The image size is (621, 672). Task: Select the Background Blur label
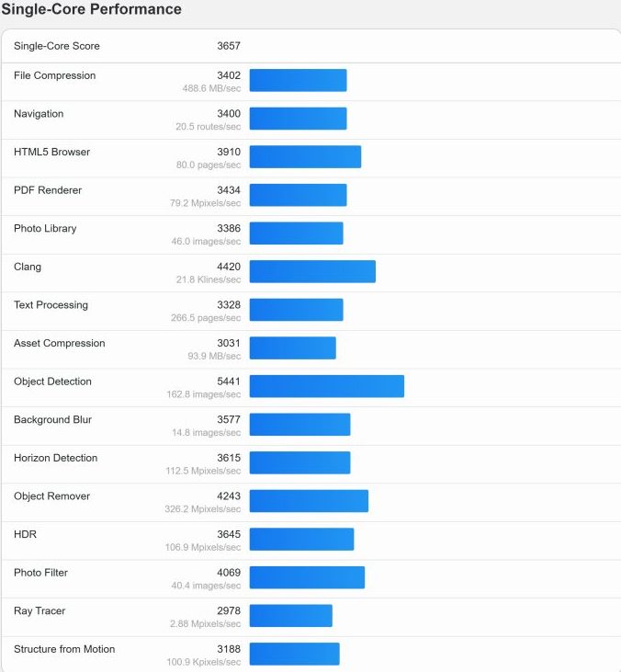coord(52,419)
